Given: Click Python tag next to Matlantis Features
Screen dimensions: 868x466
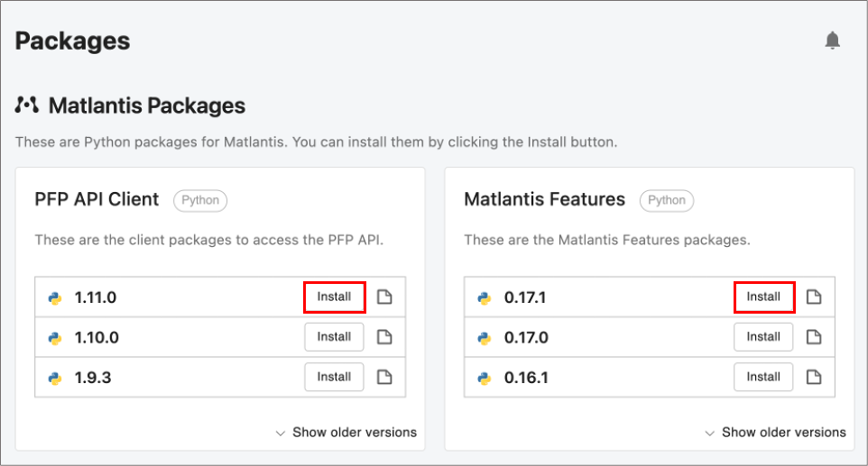Looking at the screenshot, I should pyautogui.click(x=667, y=200).
